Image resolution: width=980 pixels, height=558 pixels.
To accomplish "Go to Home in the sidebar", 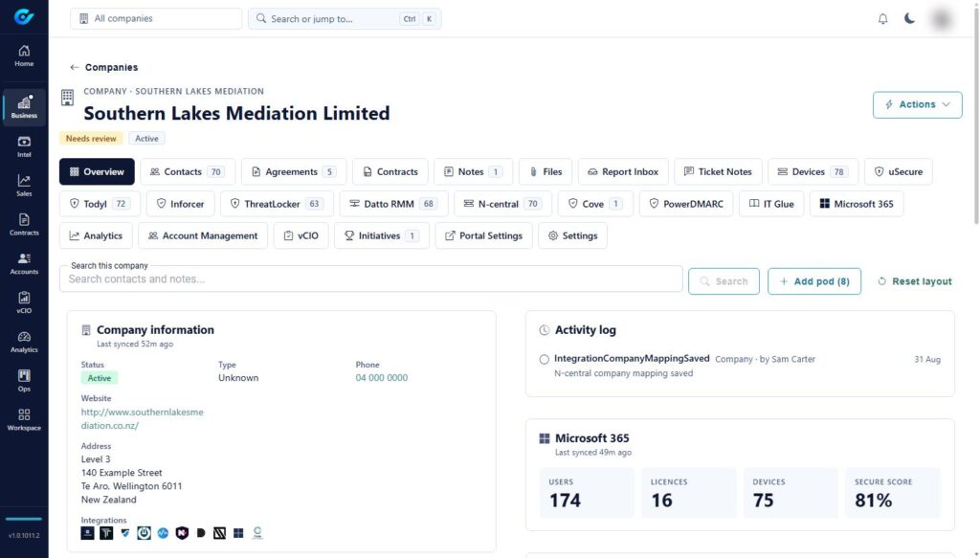I will click(24, 56).
